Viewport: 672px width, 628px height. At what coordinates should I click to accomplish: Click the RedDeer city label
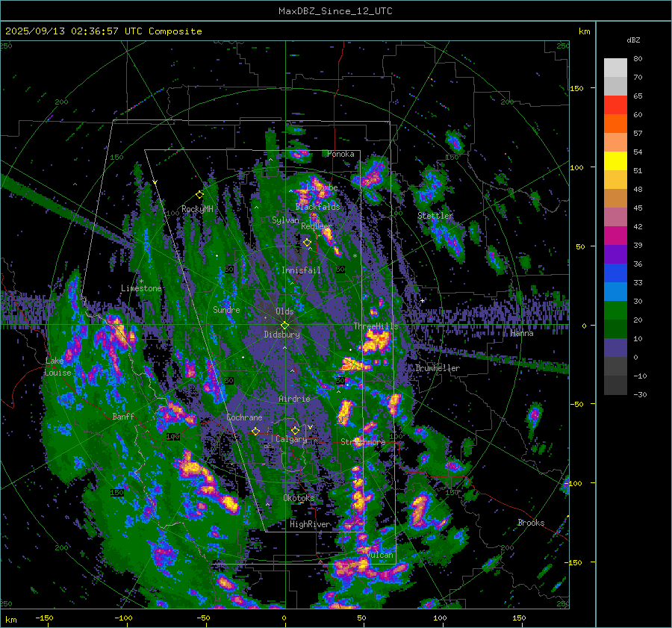pyautogui.click(x=317, y=226)
